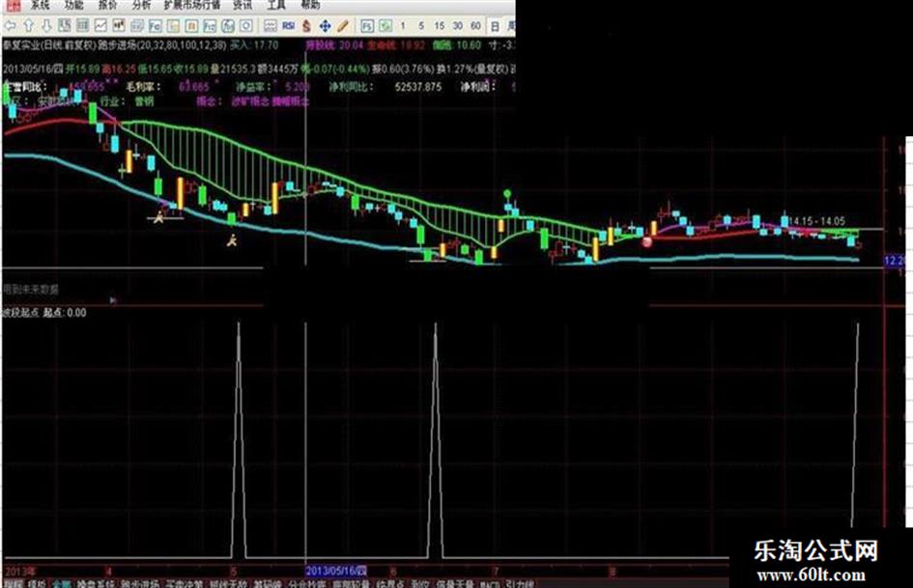Select the 操盘系统 indicator tab at bottom
This screenshot has height=588, width=913.
tap(96, 584)
